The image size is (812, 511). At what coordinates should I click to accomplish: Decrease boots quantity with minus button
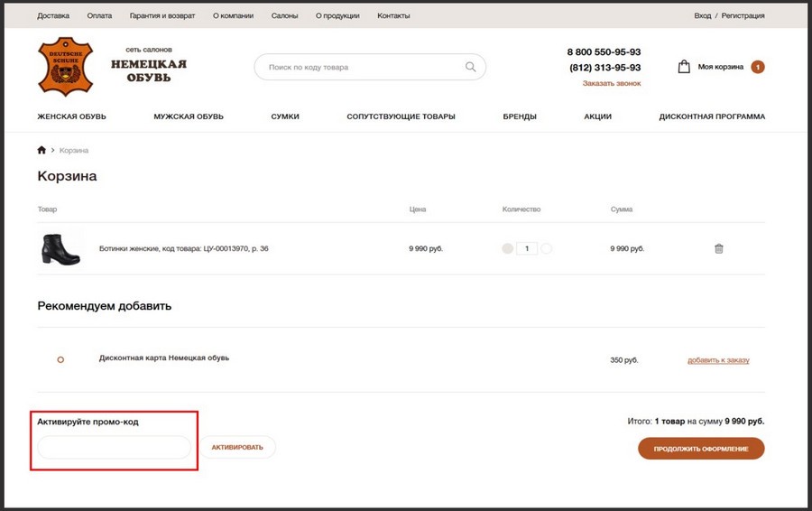pyautogui.click(x=507, y=248)
